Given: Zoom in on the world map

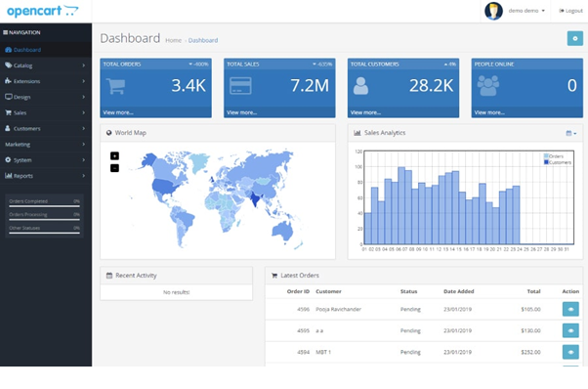Looking at the screenshot, I should pos(114,155).
